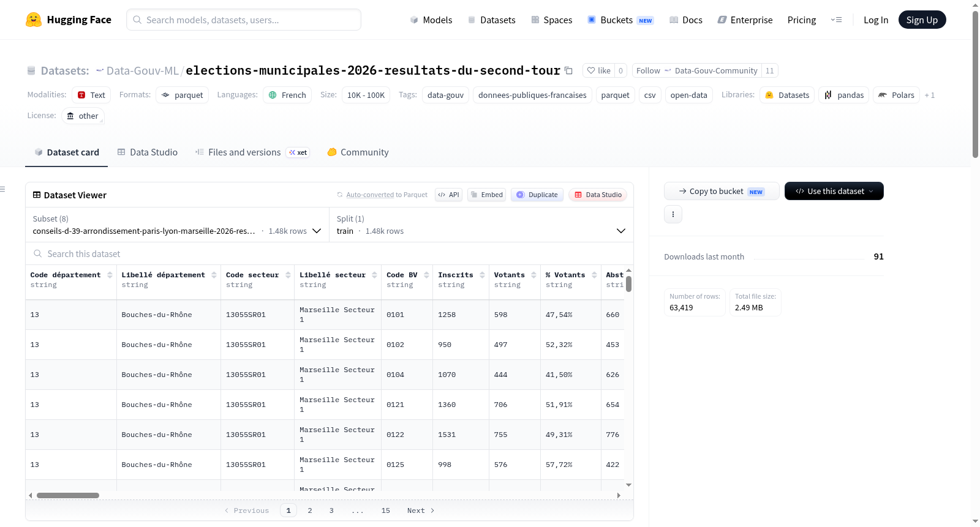This screenshot has width=980, height=527.
Task: Go to Datasets in top navigation
Action: click(x=492, y=20)
